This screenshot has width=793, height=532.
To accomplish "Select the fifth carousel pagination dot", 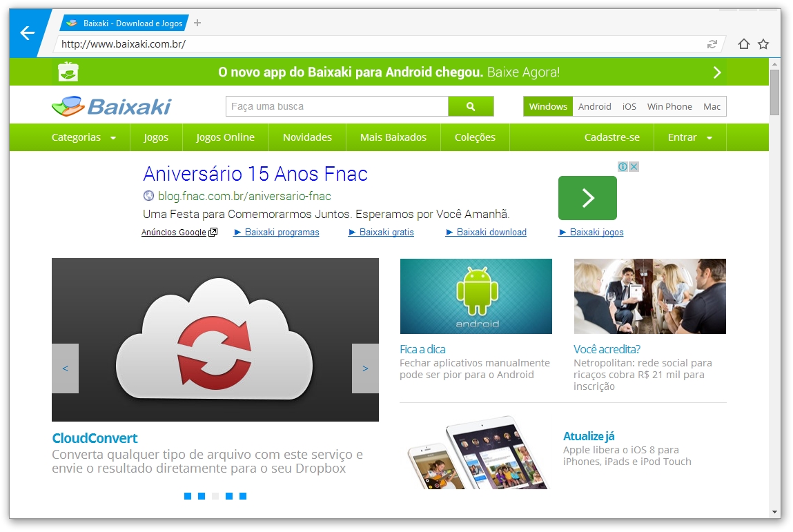I will tap(243, 496).
